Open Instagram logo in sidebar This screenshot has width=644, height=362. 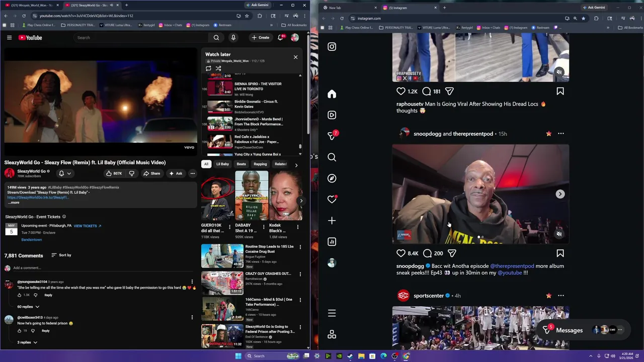tap(332, 47)
